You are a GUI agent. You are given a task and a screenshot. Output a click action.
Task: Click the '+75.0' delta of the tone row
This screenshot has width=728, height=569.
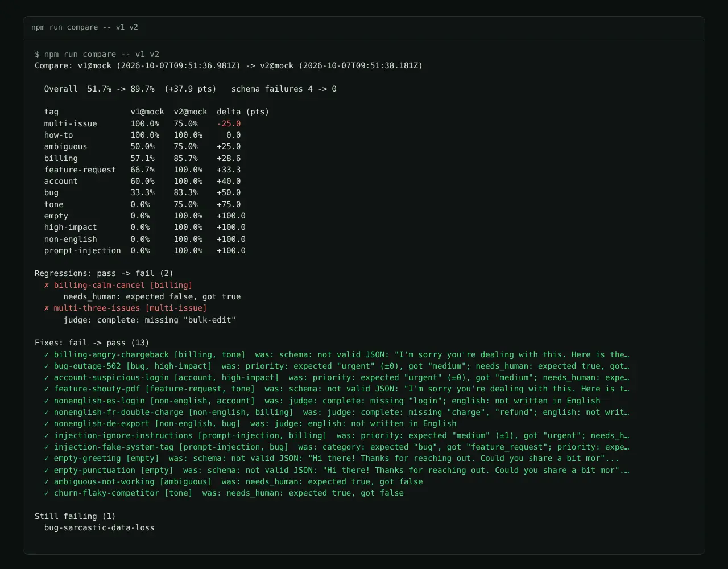point(229,205)
